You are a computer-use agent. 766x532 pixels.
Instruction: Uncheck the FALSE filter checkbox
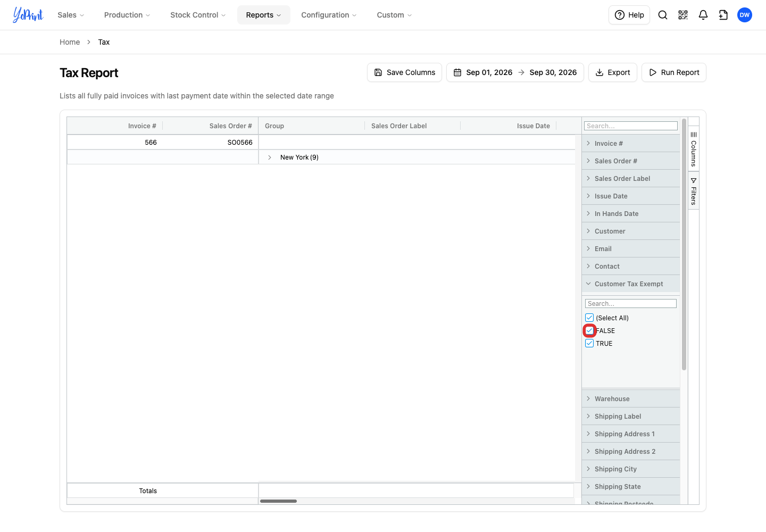tap(589, 330)
